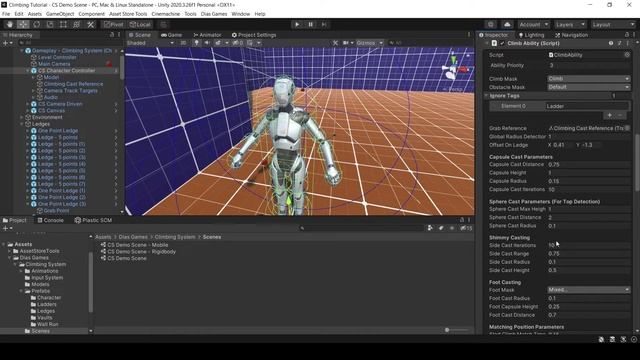Toggle scene lighting bulb icon
Screen dimensions: 640x360
(x=196, y=43)
